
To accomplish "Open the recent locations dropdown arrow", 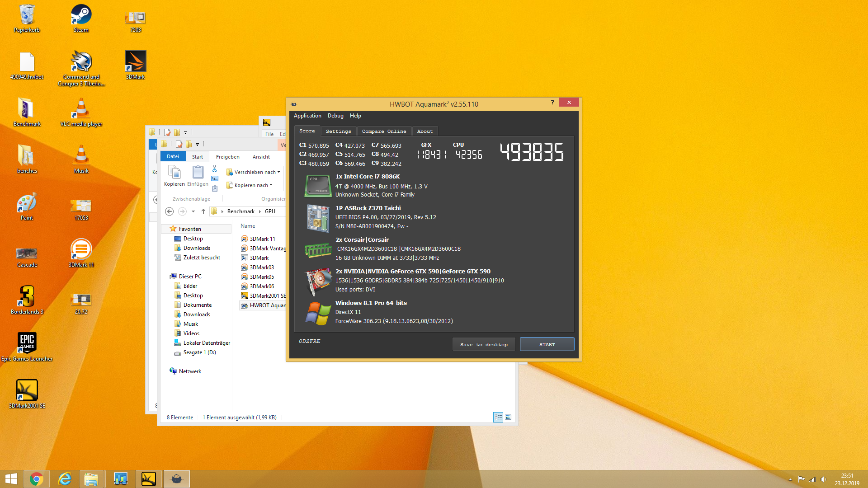I will pyautogui.click(x=193, y=211).
